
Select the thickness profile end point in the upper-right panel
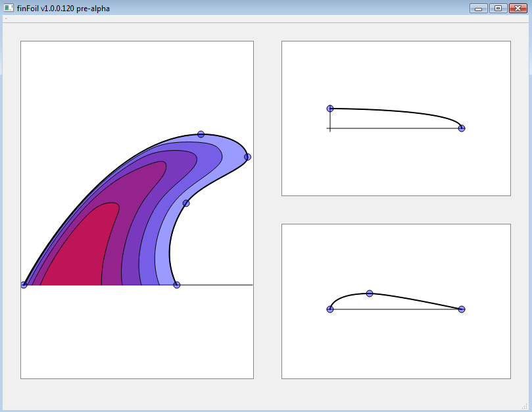coord(462,128)
